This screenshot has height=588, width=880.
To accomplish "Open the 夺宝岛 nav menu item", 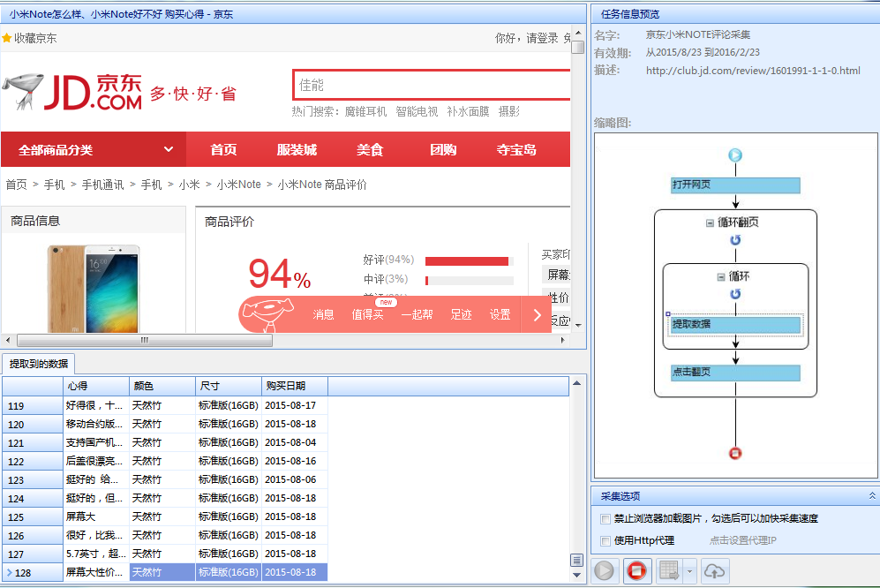I will coord(516,150).
